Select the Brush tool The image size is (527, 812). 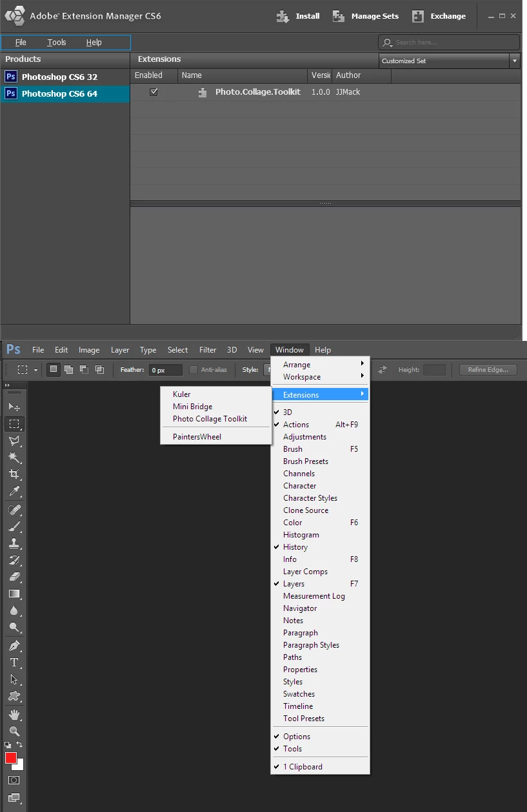(x=14, y=527)
